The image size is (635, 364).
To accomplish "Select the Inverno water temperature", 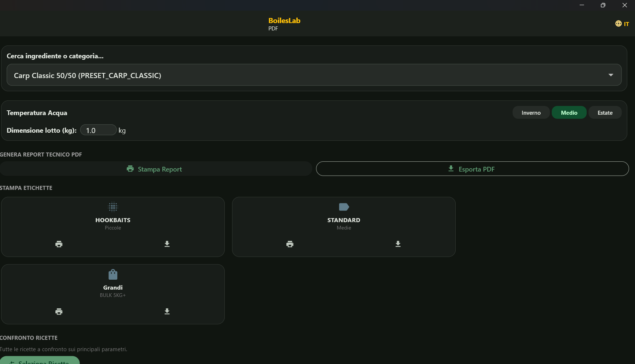I will pos(531,113).
